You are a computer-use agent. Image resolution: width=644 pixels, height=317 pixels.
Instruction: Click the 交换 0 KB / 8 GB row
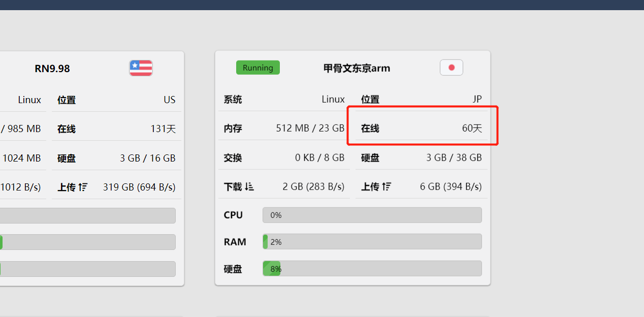pos(284,157)
